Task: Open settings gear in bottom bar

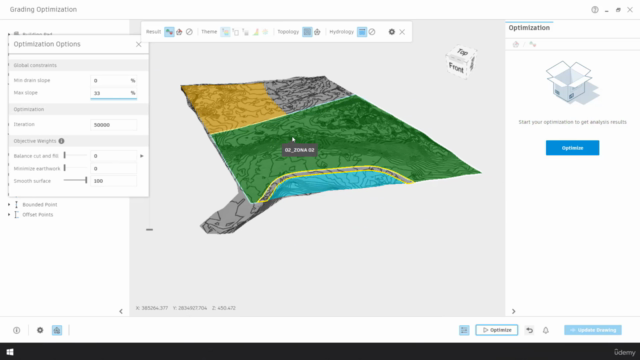Action: 40,330
